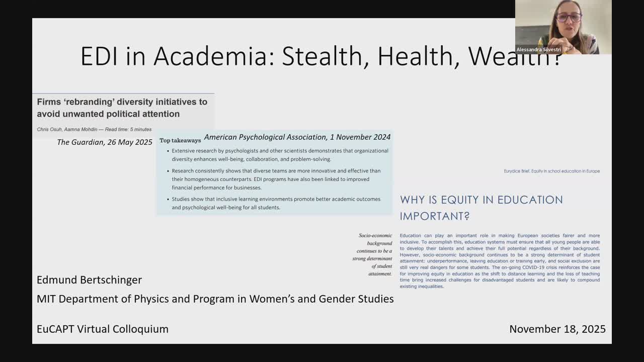Select 'The Guardian, 26 May 2025' caption
The image size is (644, 362).
point(105,142)
